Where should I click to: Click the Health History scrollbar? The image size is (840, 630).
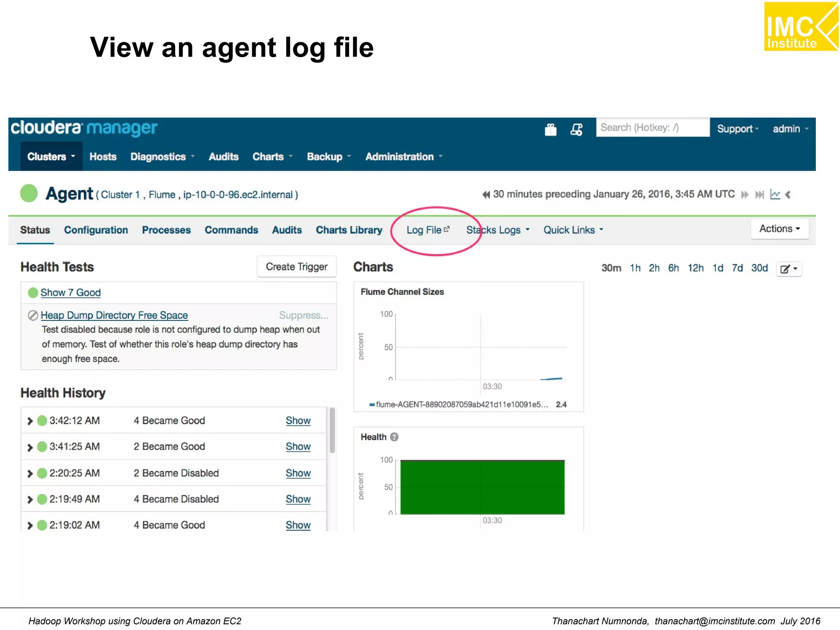tap(332, 430)
